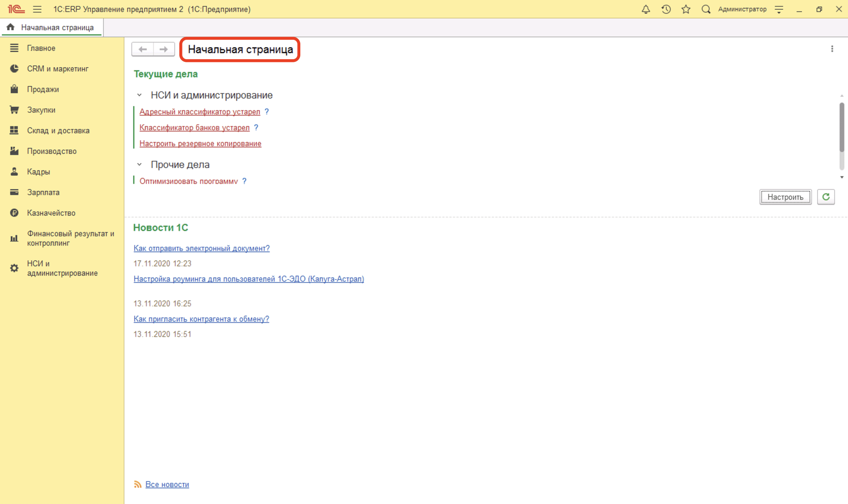Click the back navigation arrow
This screenshot has width=848, height=504.
point(143,49)
